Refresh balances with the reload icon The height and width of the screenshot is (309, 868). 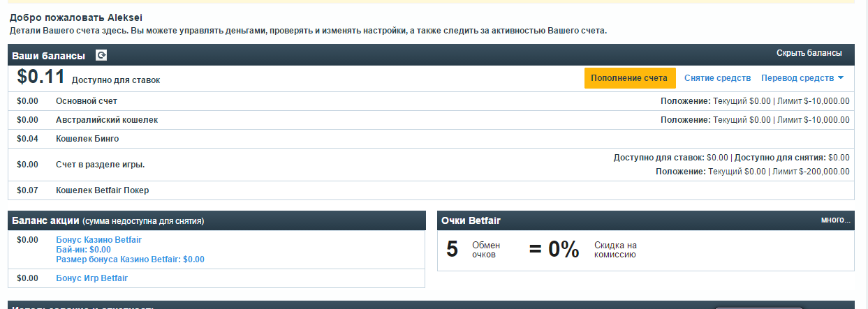tap(101, 55)
